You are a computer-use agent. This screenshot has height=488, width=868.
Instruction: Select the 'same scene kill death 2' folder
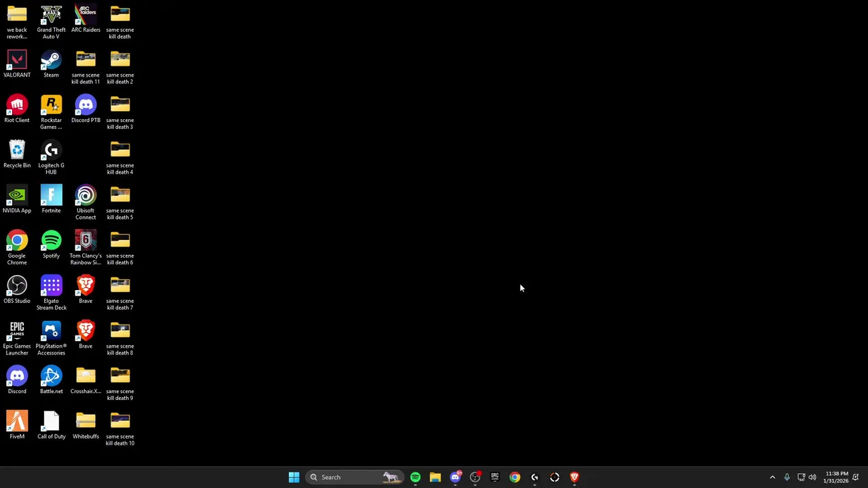[120, 67]
